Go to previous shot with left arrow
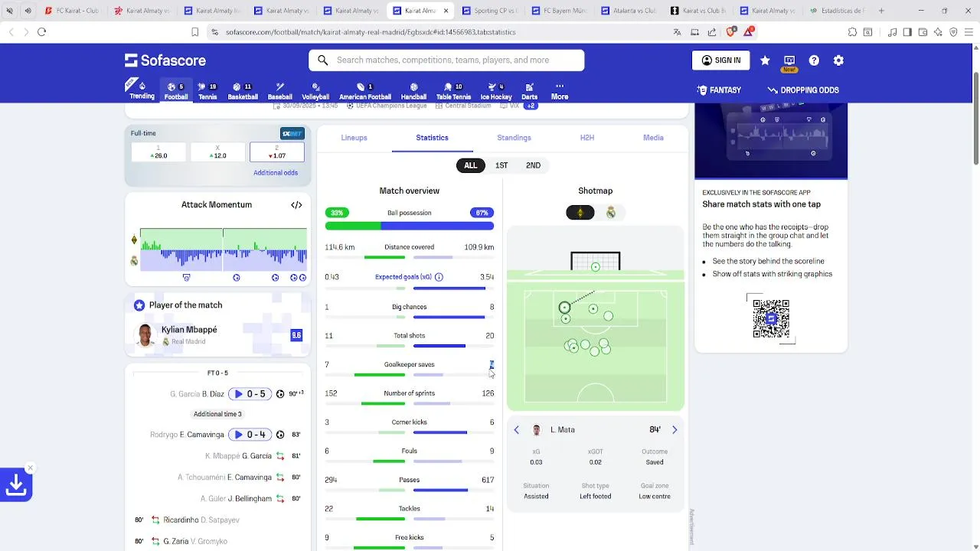Screen dimensions: 980x551 pyautogui.click(x=517, y=430)
